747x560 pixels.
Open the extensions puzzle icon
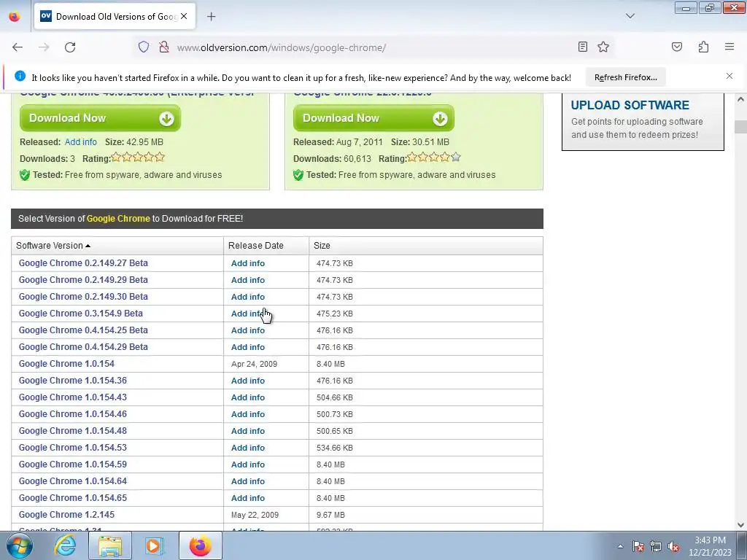pyautogui.click(x=704, y=47)
